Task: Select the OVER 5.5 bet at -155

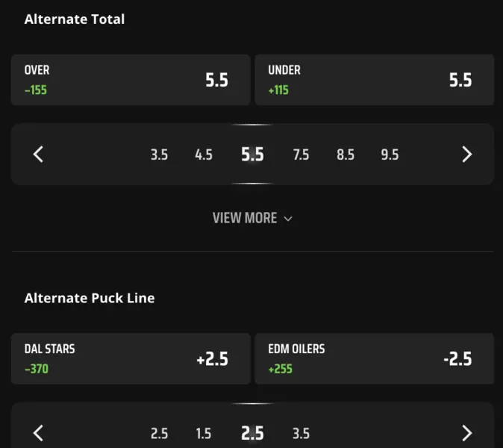Action: coord(131,80)
